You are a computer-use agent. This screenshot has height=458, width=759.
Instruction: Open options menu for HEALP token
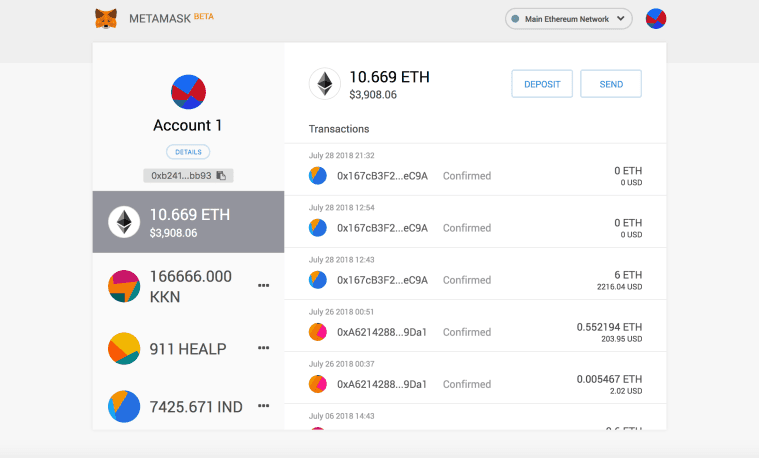(x=263, y=348)
